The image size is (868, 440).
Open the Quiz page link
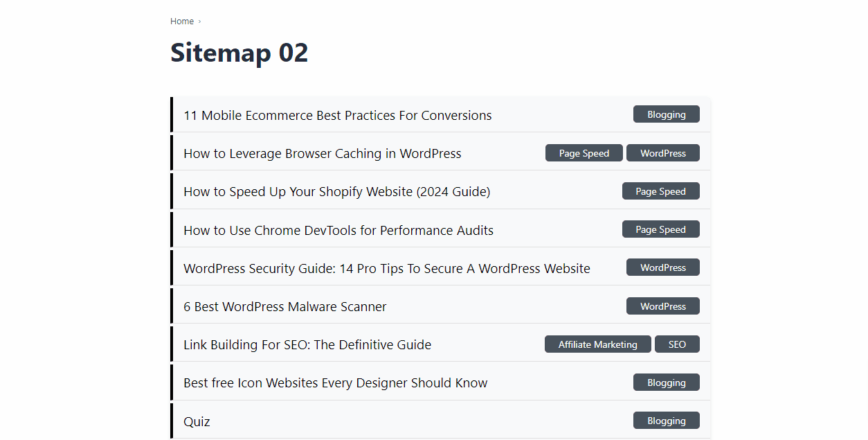pos(197,421)
